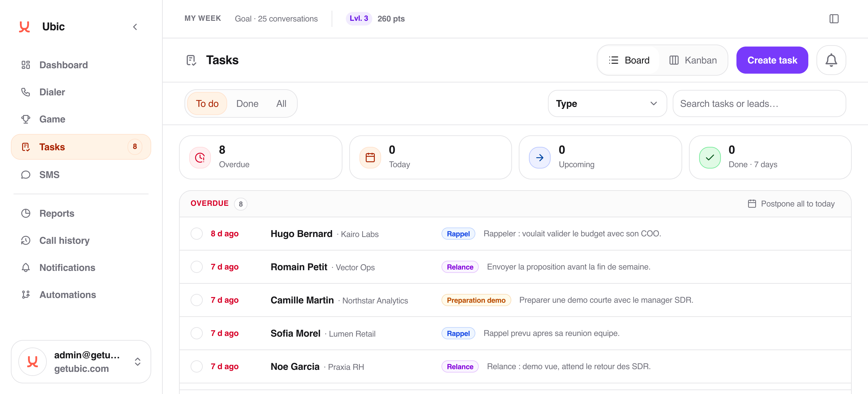Click the Board list view icon
868x394 pixels.
pos(614,60)
